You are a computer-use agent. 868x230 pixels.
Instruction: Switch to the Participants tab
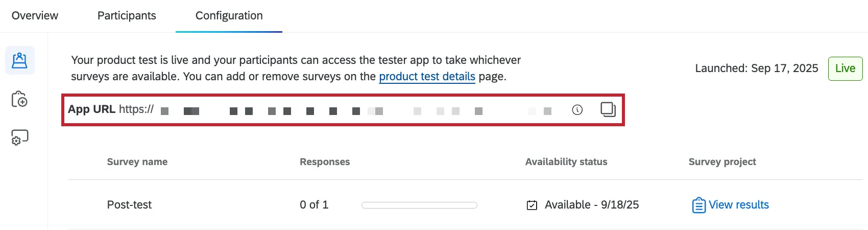click(x=127, y=16)
